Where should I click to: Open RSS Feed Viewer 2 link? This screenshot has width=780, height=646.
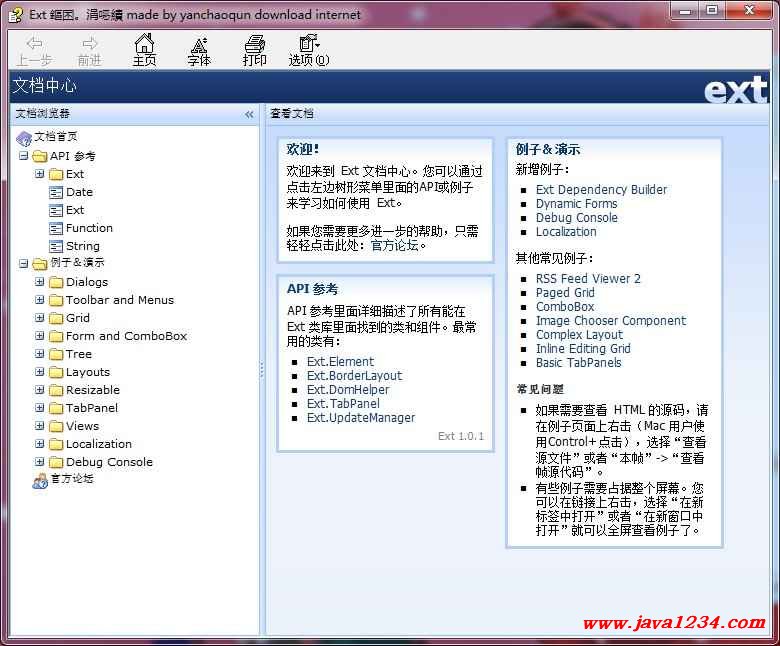(x=588, y=278)
